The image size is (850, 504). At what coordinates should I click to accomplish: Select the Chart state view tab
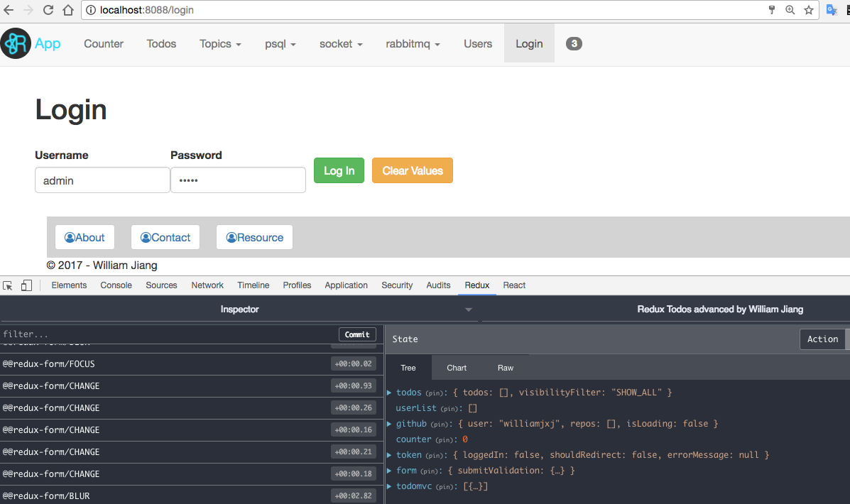(457, 368)
